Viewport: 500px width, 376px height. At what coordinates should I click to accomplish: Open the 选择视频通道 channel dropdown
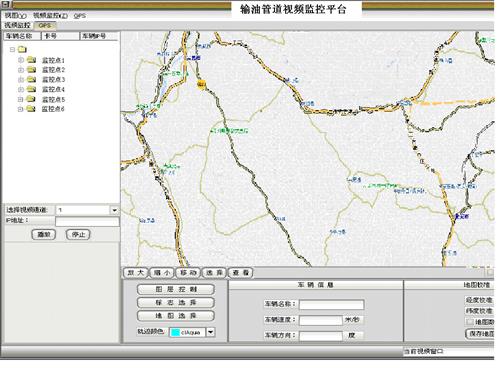pyautogui.click(x=114, y=210)
